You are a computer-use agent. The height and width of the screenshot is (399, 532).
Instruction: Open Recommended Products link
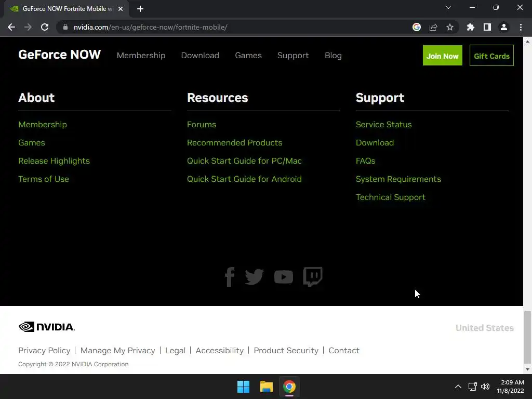pyautogui.click(x=235, y=143)
